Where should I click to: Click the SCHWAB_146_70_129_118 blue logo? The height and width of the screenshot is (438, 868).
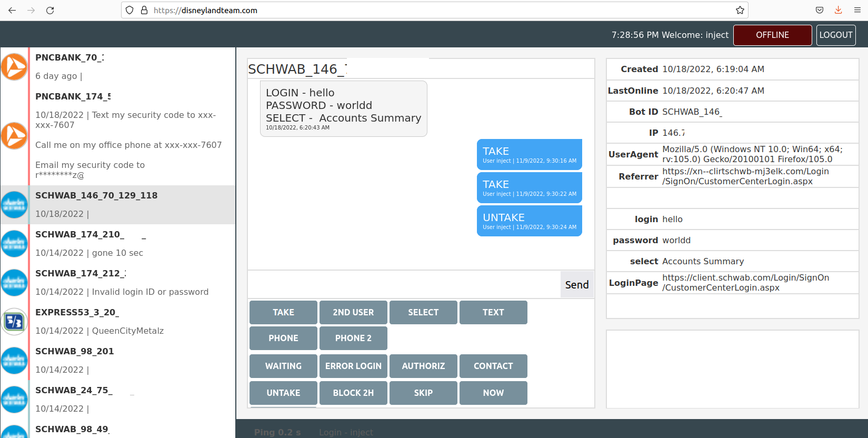14,205
